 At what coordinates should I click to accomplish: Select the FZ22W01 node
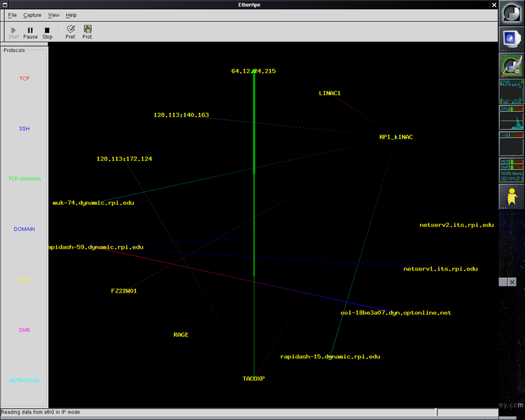pos(124,291)
